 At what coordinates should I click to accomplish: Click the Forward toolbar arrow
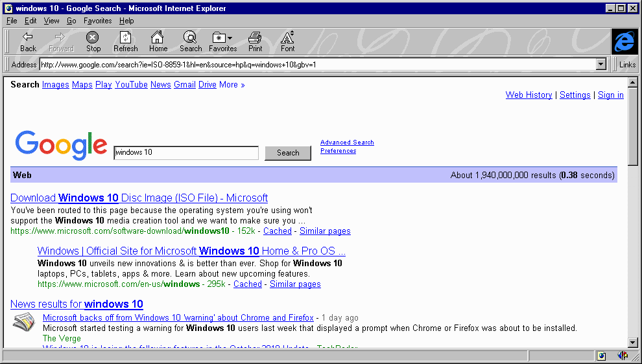pos(61,41)
